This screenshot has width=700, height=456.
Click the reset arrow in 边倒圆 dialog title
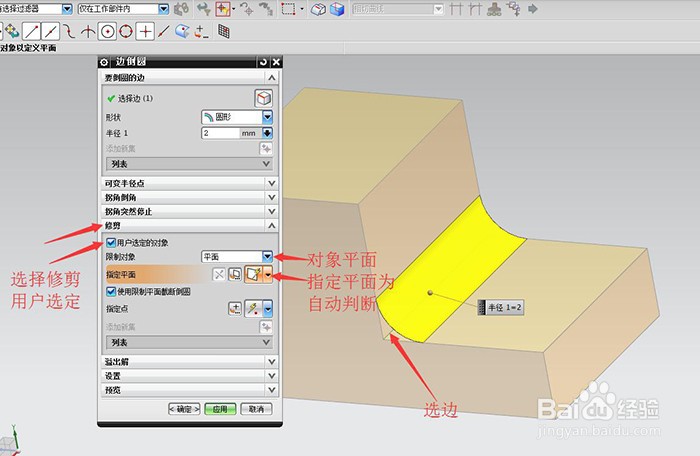tap(263, 62)
